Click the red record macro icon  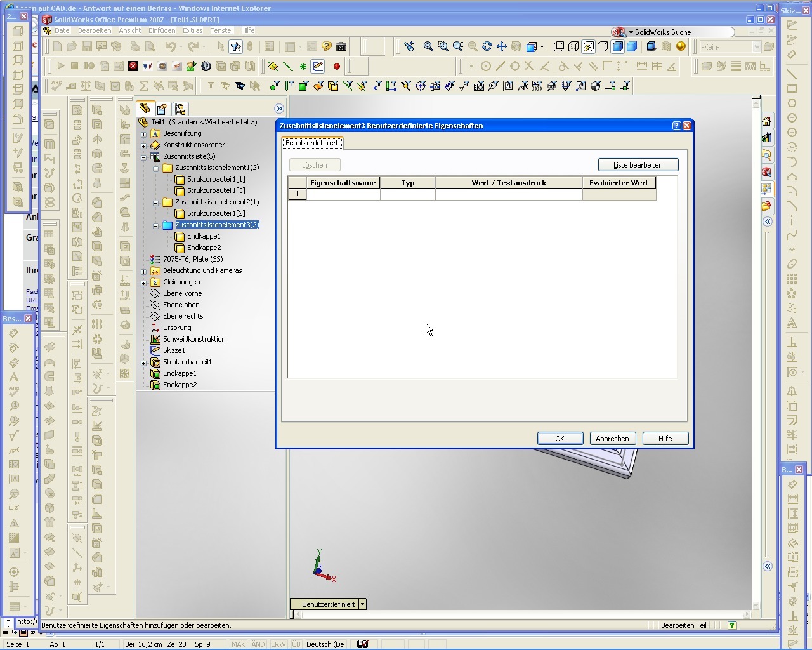pos(337,66)
